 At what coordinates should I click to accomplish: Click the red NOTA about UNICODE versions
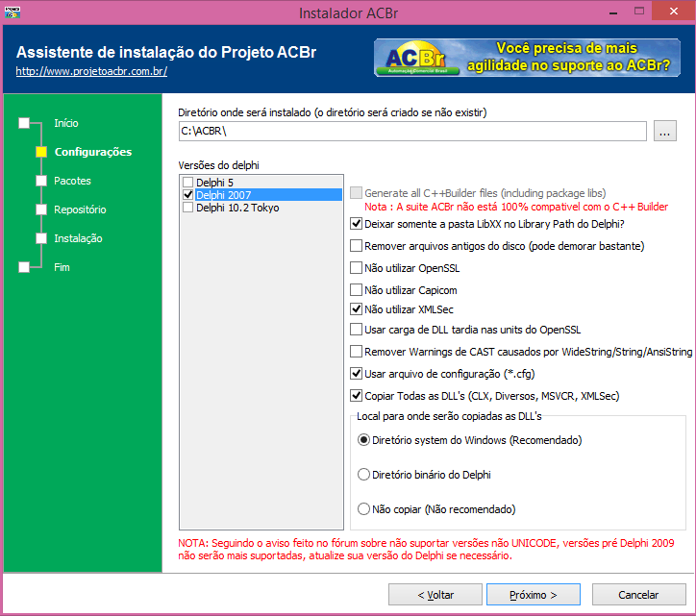tap(426, 550)
